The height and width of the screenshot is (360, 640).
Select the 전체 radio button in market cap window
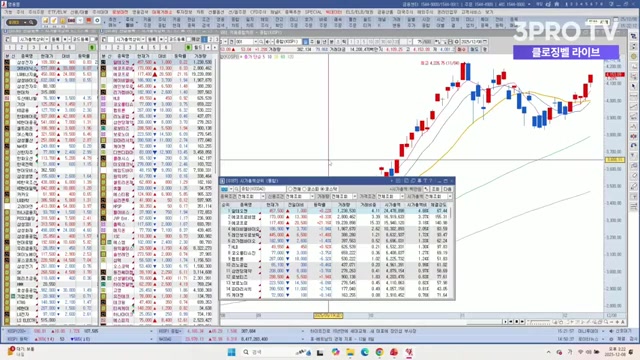[x=291, y=189]
